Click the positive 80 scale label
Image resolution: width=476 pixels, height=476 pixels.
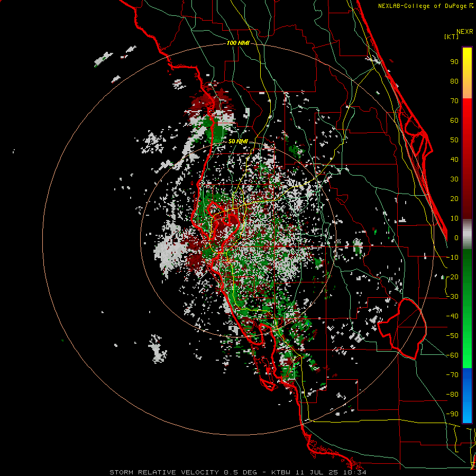pyautogui.click(x=454, y=81)
